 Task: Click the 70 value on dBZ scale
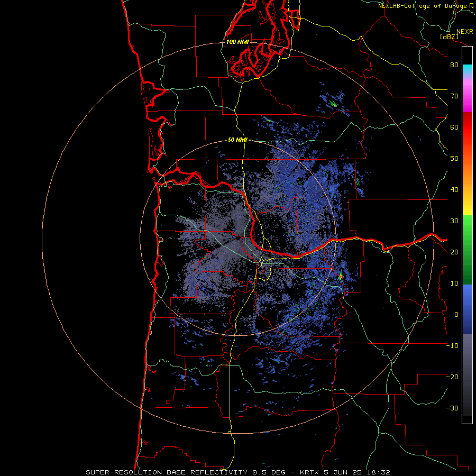[454, 96]
